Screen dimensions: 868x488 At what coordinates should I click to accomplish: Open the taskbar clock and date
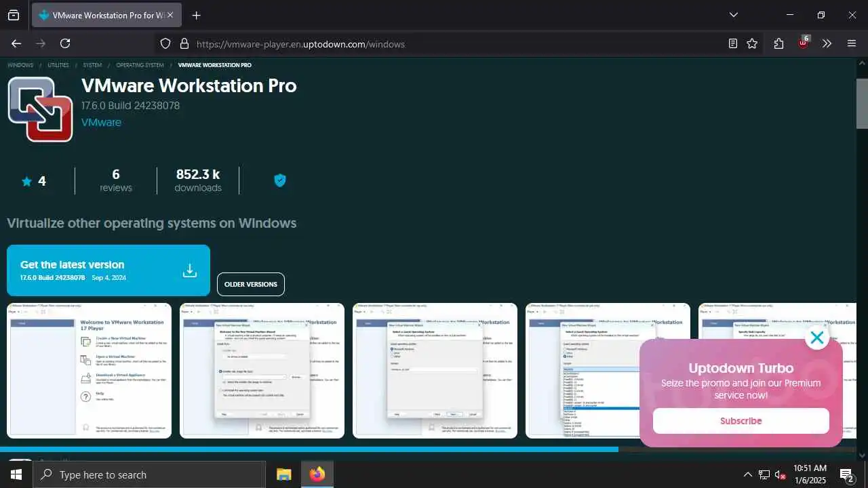point(810,474)
